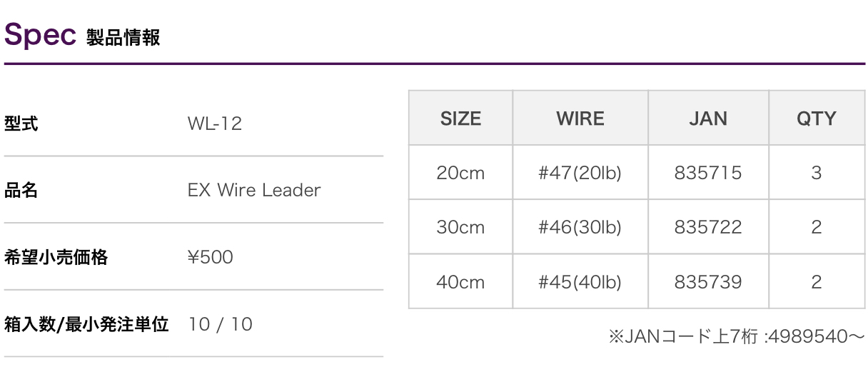868x382 pixels.
Task: Click the EX Wire Leader product name
Action: (x=254, y=191)
